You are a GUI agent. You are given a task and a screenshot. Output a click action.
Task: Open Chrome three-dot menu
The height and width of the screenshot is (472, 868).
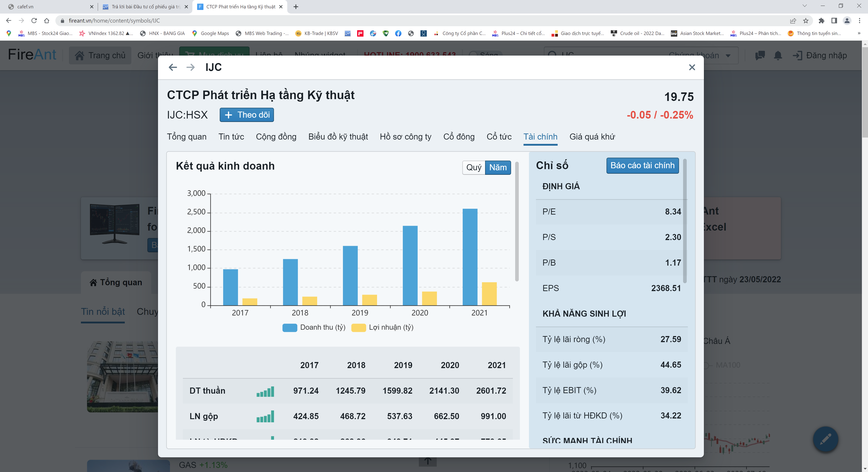coord(860,21)
